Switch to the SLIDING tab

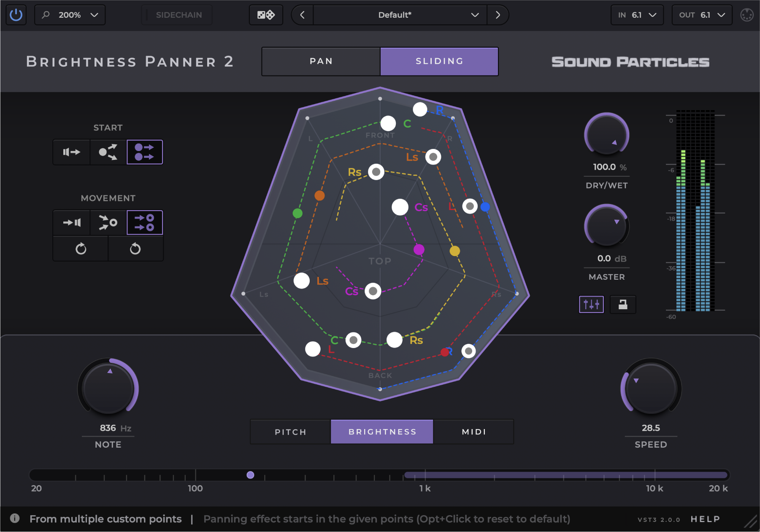click(x=439, y=61)
